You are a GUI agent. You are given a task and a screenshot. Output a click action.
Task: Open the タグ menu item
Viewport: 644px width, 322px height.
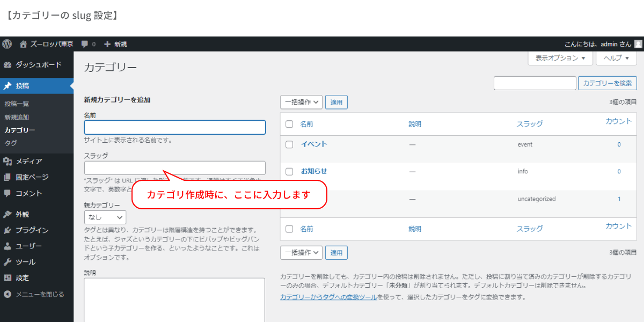coord(13,143)
